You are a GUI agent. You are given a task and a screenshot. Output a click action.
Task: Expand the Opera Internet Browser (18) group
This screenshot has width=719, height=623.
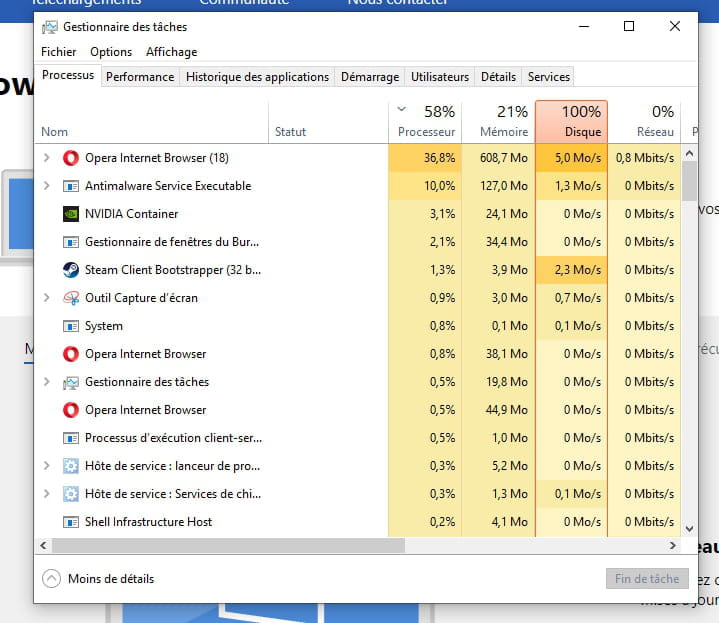tap(46, 158)
